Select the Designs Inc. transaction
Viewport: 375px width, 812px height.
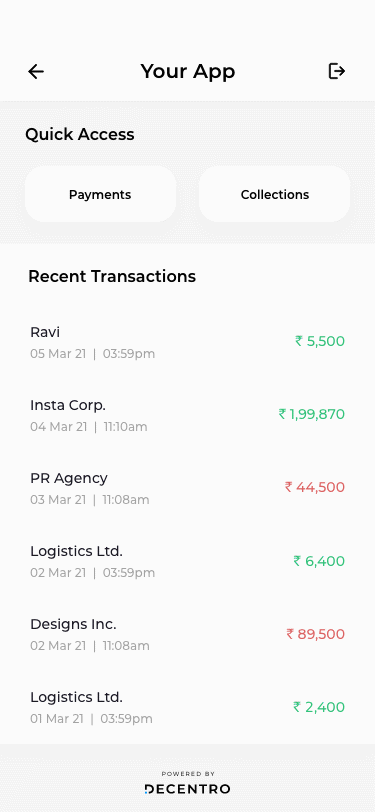[x=188, y=634]
